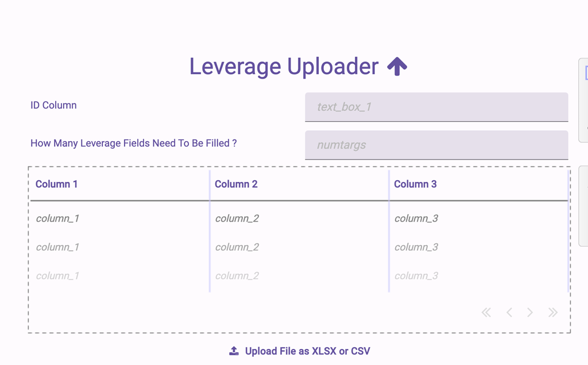Jump to last page using double-right chevron

(x=552, y=312)
